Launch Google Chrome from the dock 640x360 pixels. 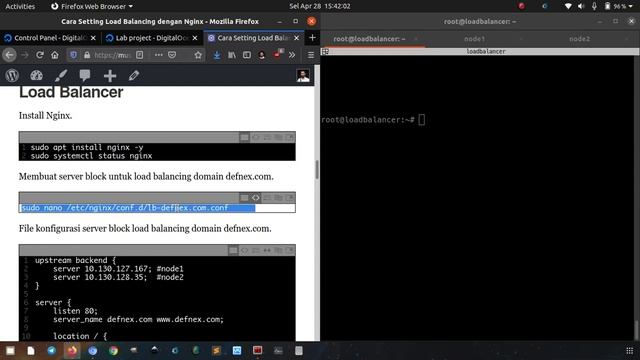coord(113,350)
